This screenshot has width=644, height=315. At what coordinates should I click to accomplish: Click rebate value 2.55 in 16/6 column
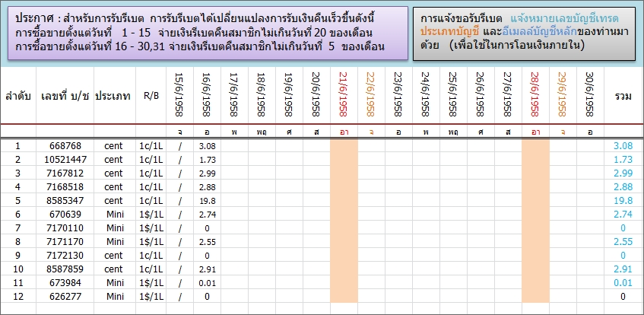pyautogui.click(x=207, y=242)
